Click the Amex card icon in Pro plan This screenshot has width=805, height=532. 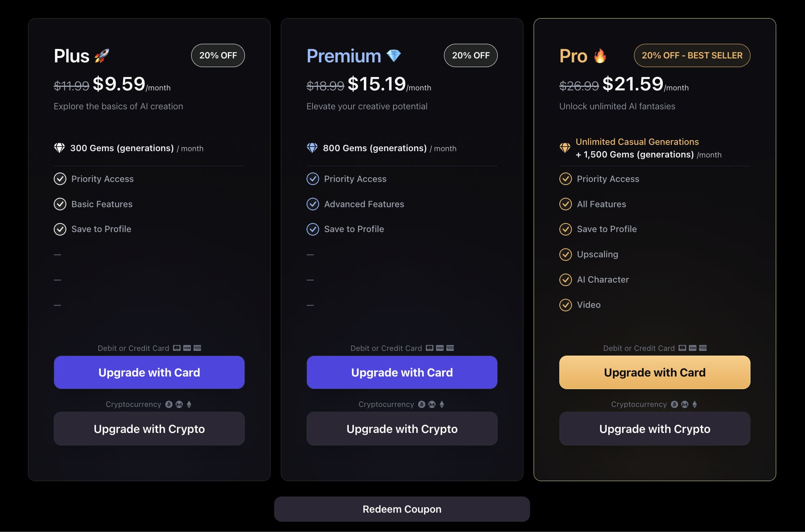(x=703, y=348)
